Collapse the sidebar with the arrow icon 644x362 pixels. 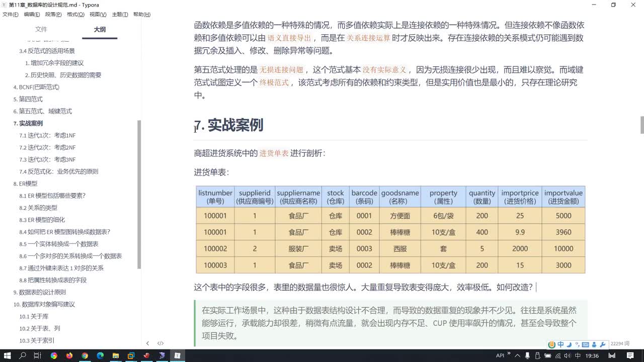point(147,343)
